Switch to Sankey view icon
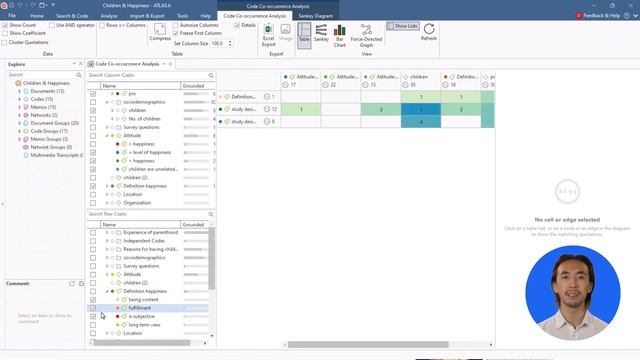 click(321, 33)
